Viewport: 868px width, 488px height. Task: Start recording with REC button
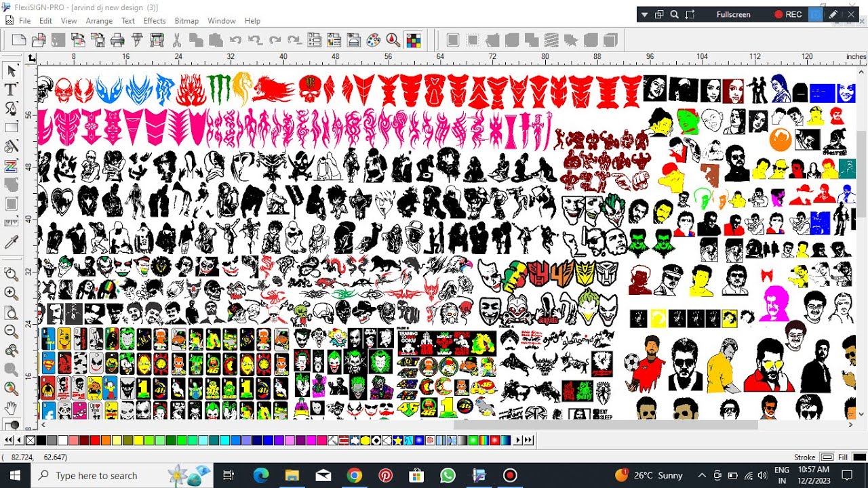click(x=788, y=14)
